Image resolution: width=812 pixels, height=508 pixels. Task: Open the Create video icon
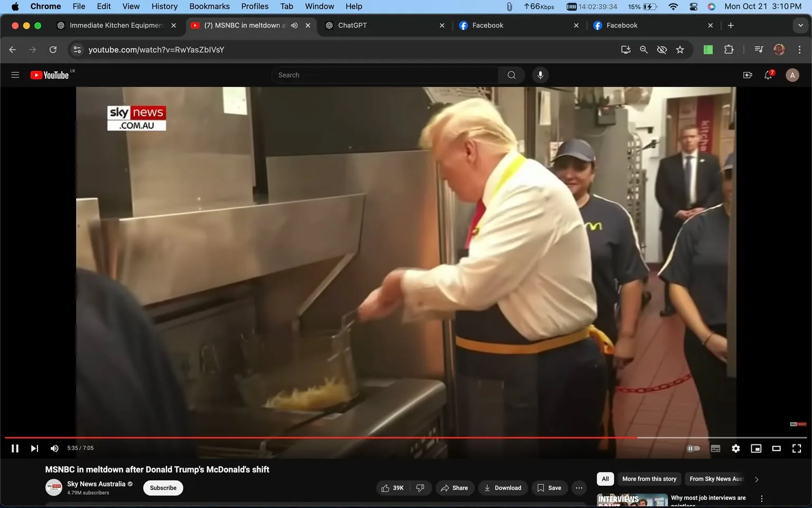click(x=748, y=75)
